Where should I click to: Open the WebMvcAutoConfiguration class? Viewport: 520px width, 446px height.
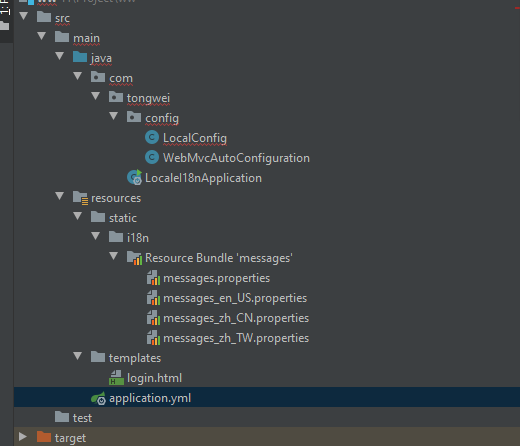[236, 158]
